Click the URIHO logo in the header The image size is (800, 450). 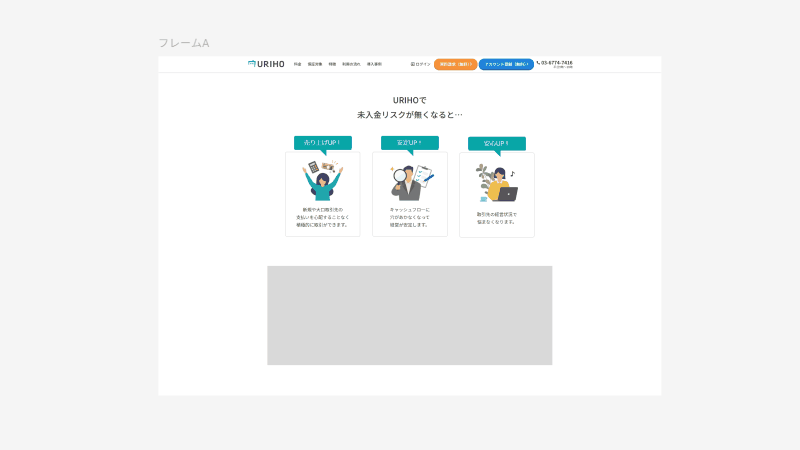tap(266, 64)
